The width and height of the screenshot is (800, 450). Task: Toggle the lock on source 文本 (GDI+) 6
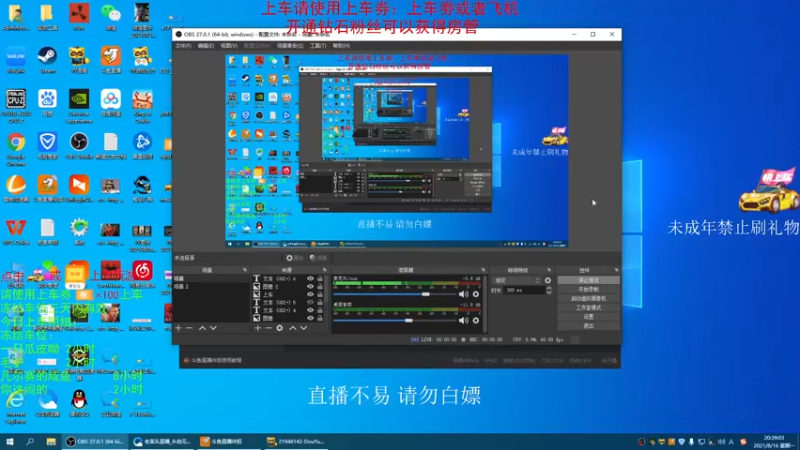(320, 279)
